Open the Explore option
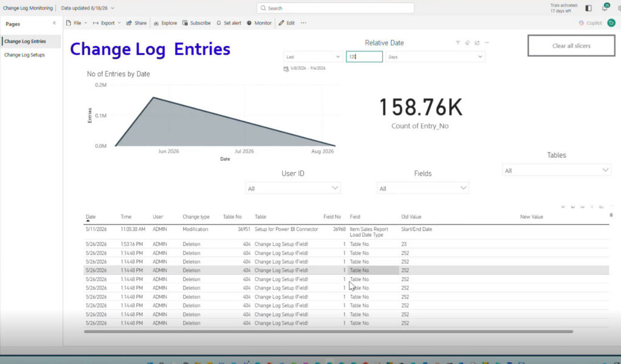621x364 pixels. click(165, 23)
